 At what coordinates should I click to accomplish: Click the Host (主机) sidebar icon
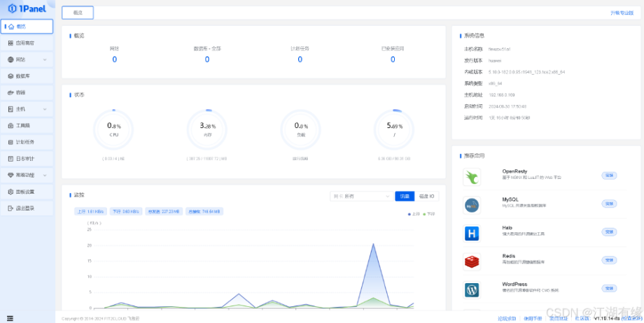10,109
